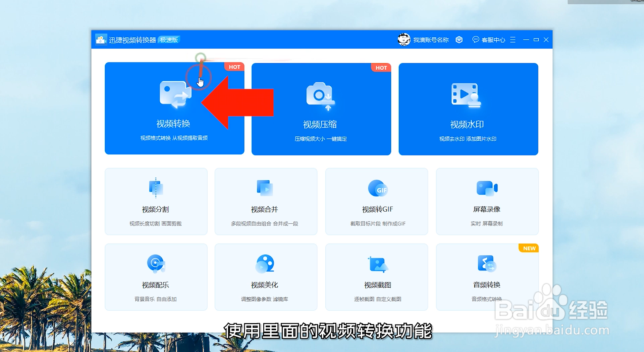Open the 视频压缩 video compress card
644x352 pixels.
point(321,109)
